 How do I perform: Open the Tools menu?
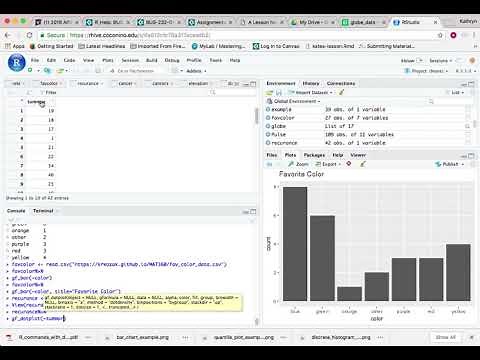[x=216, y=60]
